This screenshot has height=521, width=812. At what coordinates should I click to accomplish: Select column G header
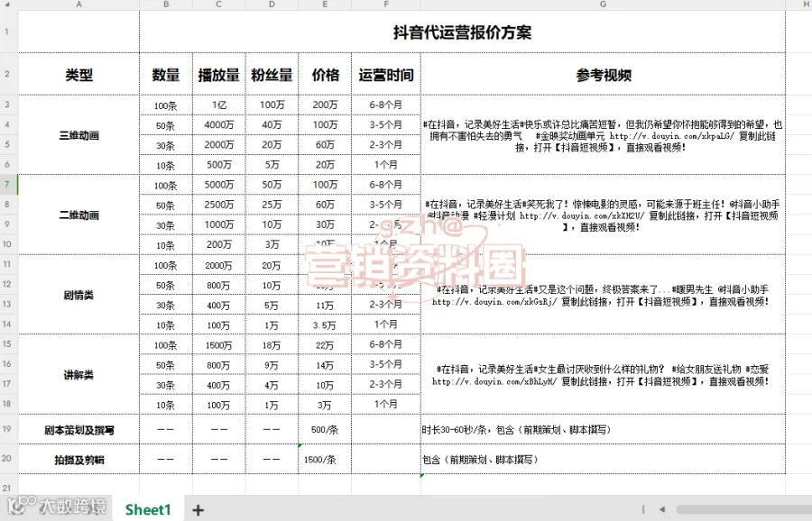[603, 5]
